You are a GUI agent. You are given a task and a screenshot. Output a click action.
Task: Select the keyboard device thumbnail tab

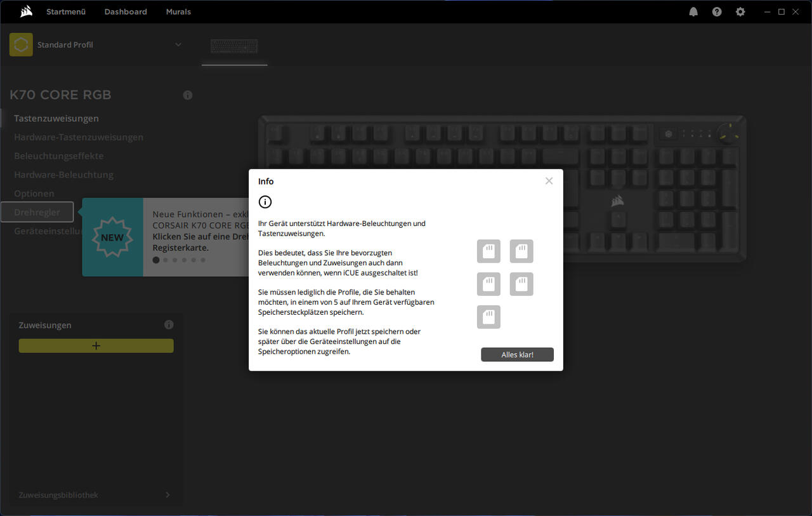pos(235,46)
